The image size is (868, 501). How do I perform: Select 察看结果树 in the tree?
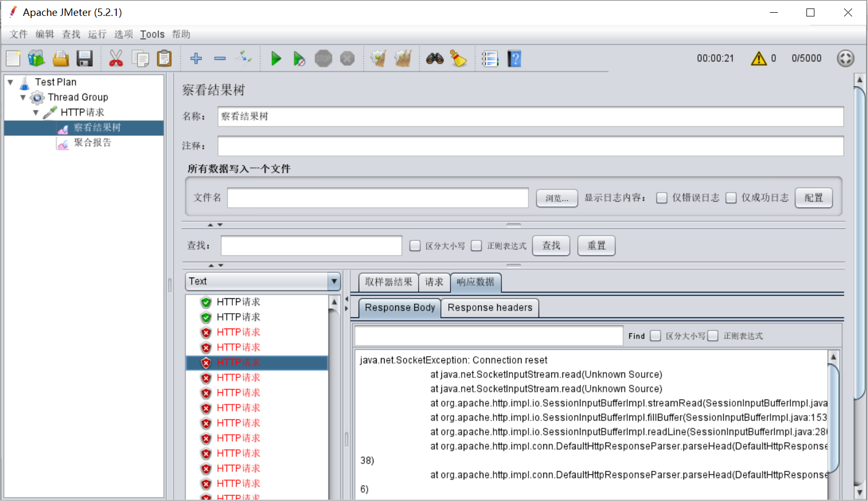(97, 128)
